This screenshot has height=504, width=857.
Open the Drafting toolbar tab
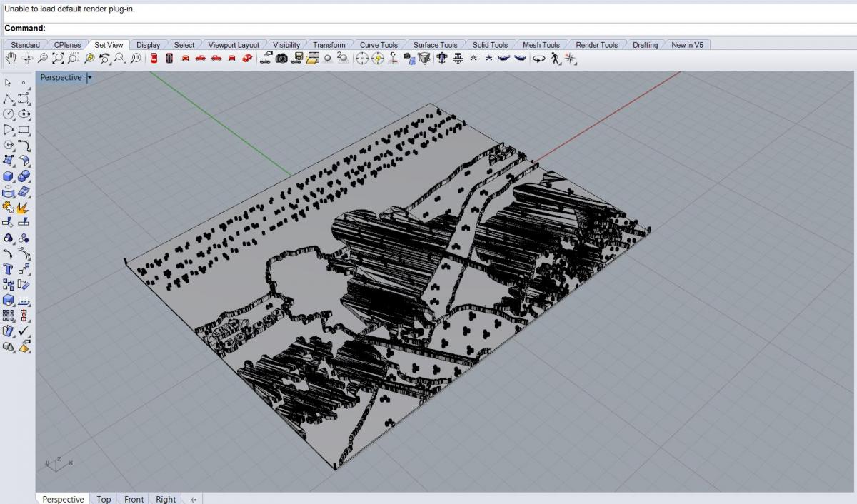(x=646, y=45)
